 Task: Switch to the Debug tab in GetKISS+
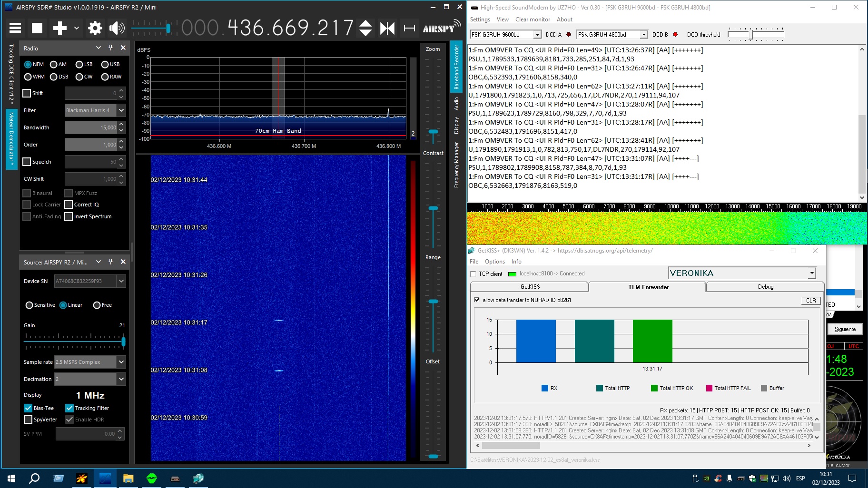[x=765, y=287]
